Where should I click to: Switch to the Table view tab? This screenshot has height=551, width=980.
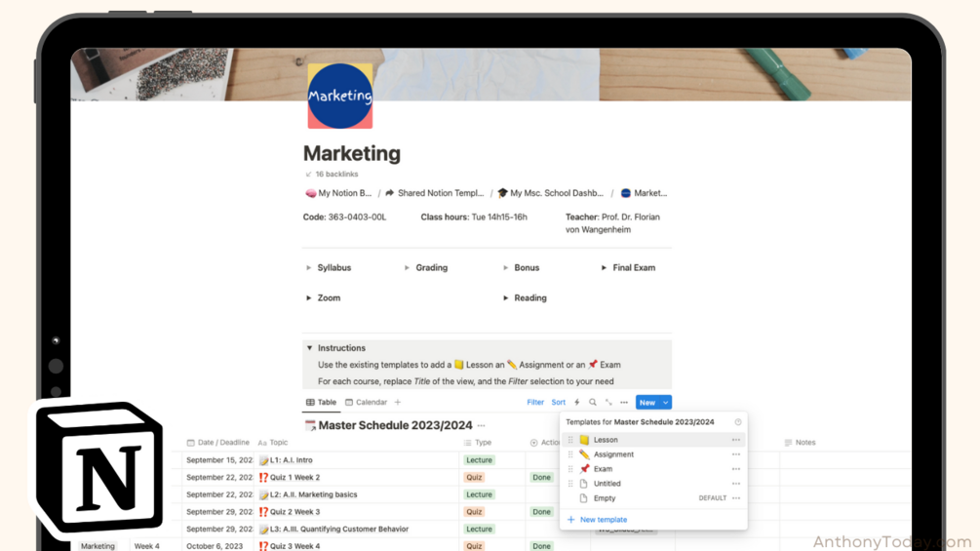tap(321, 403)
